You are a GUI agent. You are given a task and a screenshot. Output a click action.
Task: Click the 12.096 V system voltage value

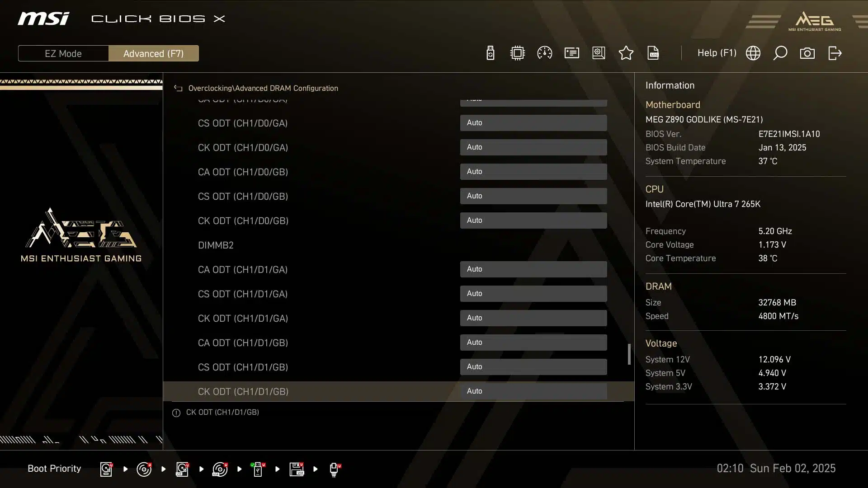[774, 360]
